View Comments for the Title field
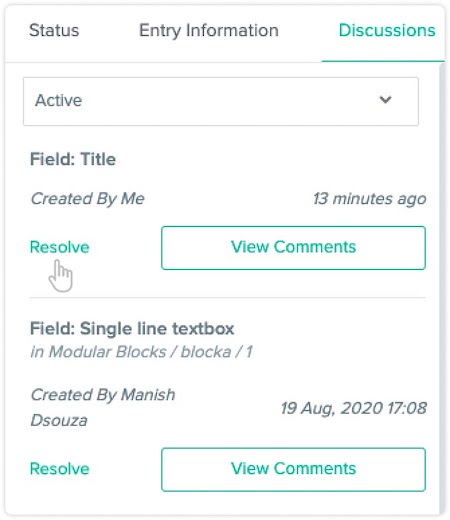The image size is (450, 520). tap(293, 248)
